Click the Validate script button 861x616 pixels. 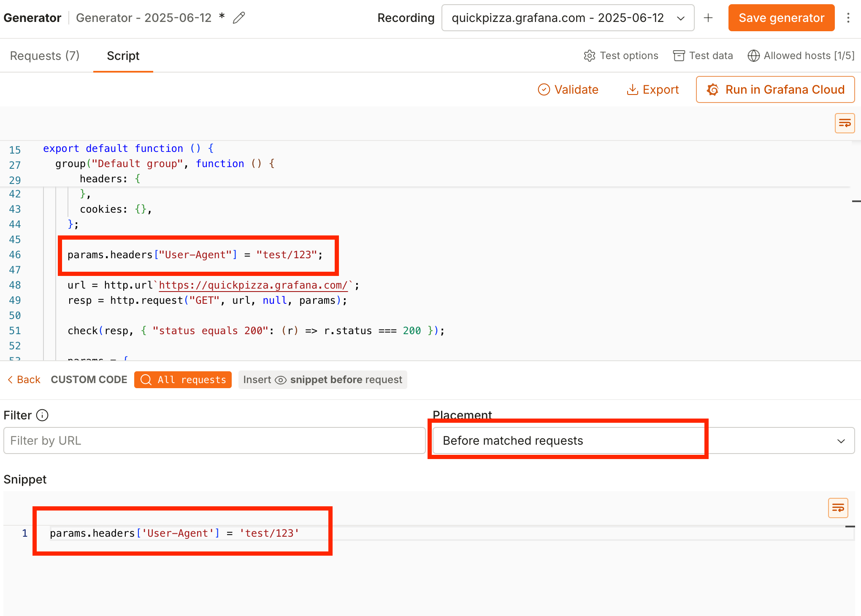(568, 89)
